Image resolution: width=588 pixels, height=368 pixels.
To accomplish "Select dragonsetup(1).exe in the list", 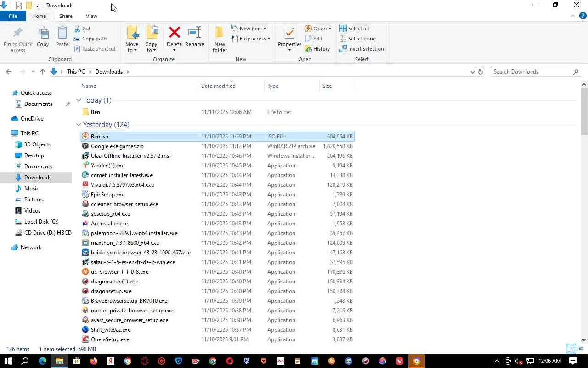I will click(114, 282).
